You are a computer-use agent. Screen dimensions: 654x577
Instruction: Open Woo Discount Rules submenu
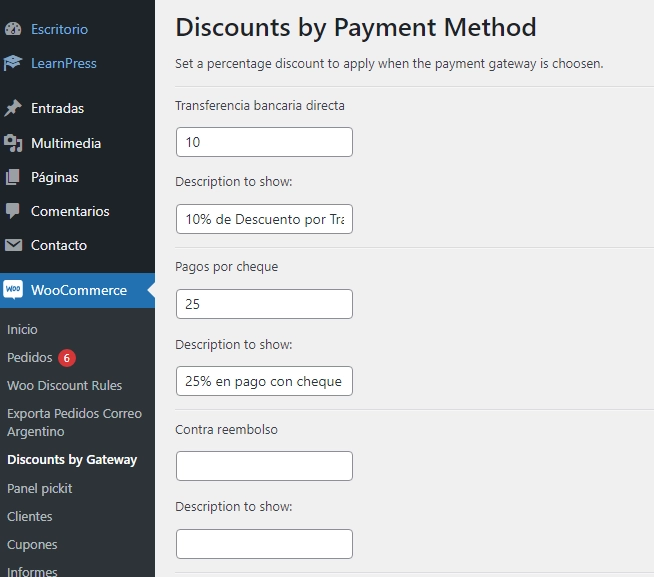64,385
